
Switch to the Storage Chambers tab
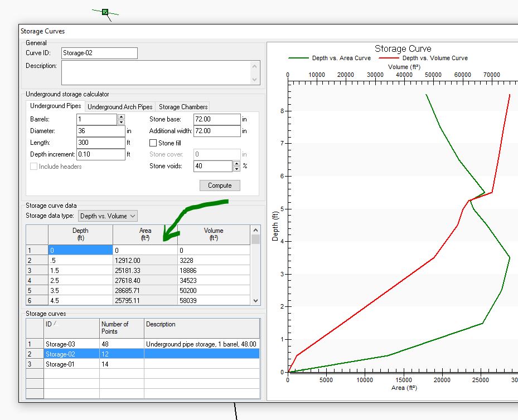[183, 106]
